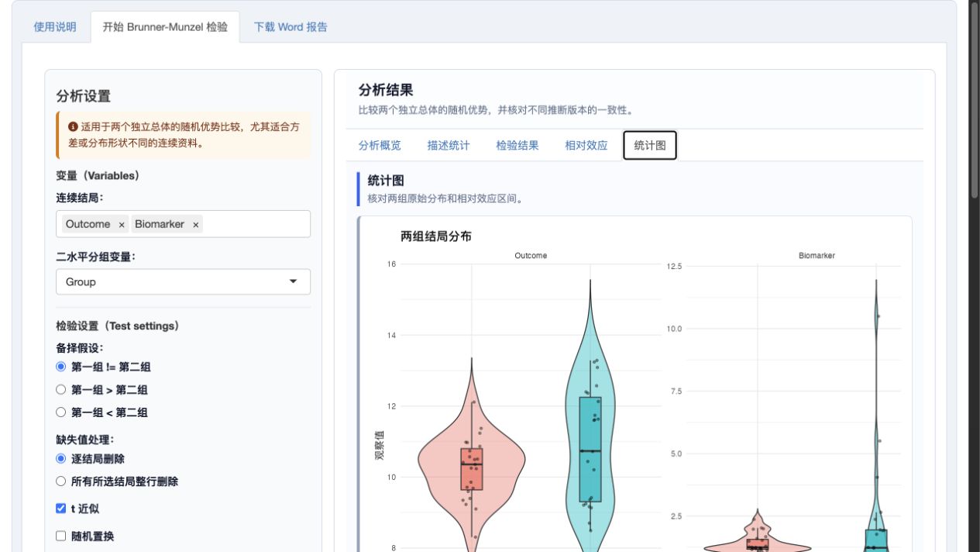Choose 逐结局删除 missing value option
Image resolution: width=980 pixels, height=552 pixels.
pos(61,458)
